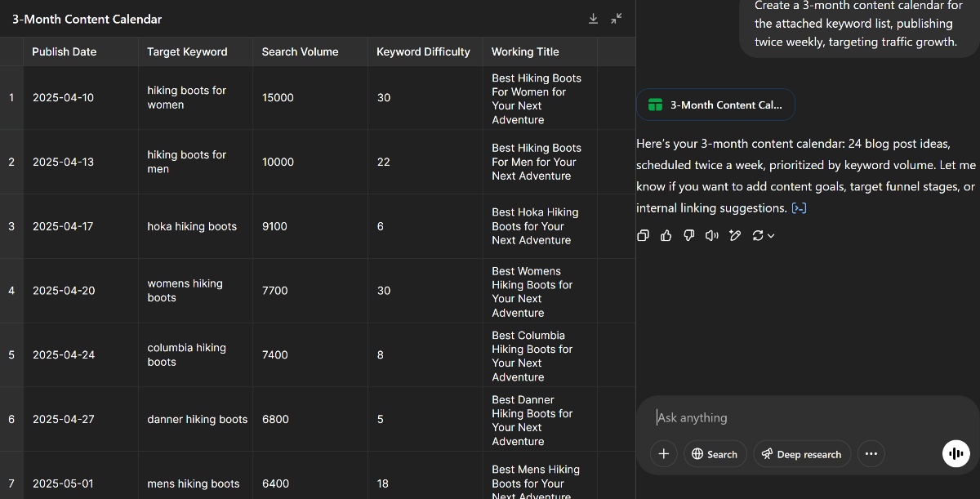Select search volume cell 9100

310,226
